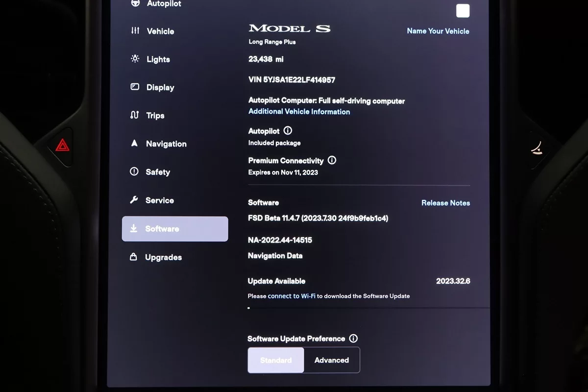Image resolution: width=588 pixels, height=392 pixels.
Task: Open the Trips menu item
Action: 155,116
